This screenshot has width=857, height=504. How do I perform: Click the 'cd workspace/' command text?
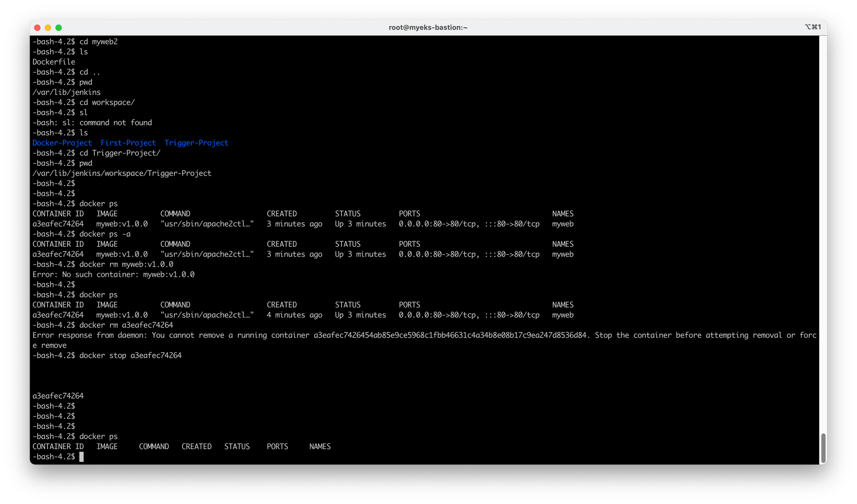(107, 102)
